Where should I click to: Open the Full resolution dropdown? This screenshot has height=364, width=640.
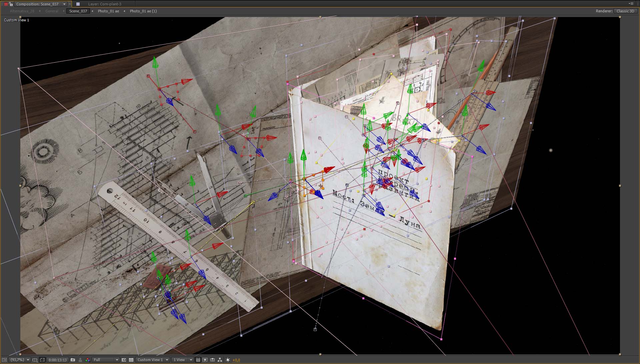point(106,360)
